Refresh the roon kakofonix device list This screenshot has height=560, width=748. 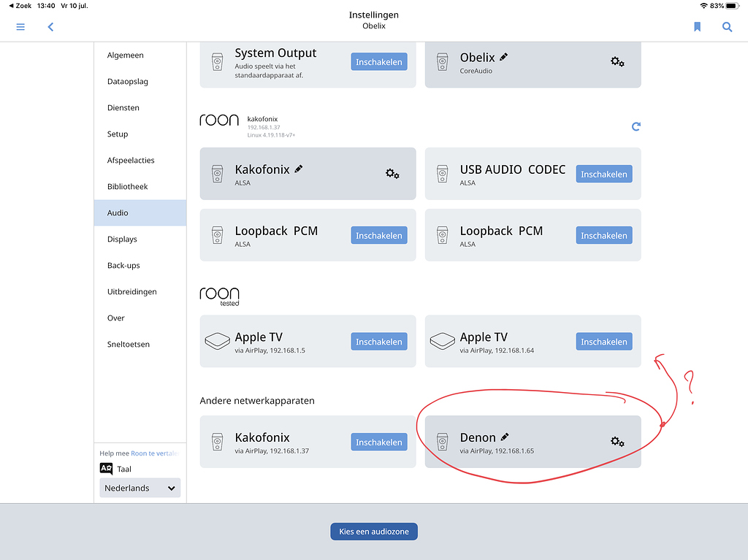tap(636, 126)
